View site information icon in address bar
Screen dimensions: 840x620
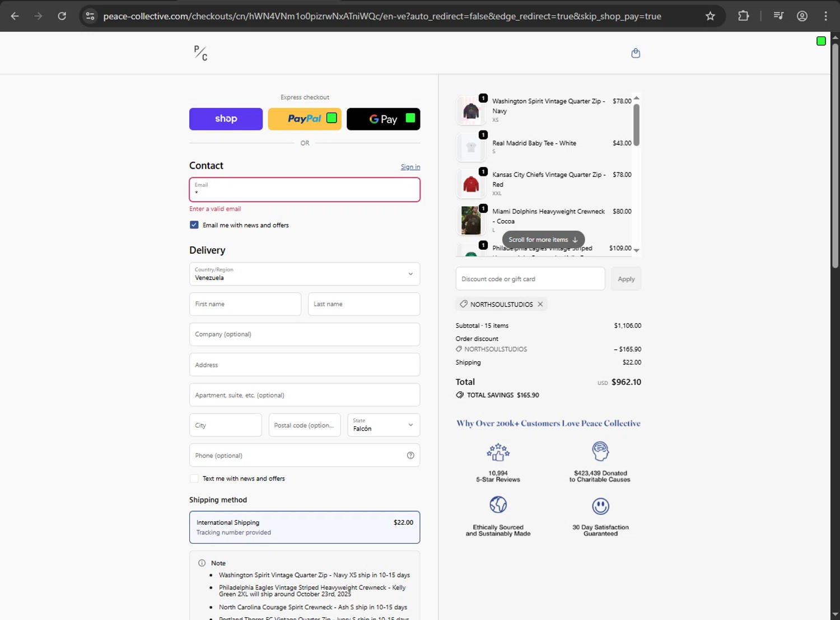[90, 16]
